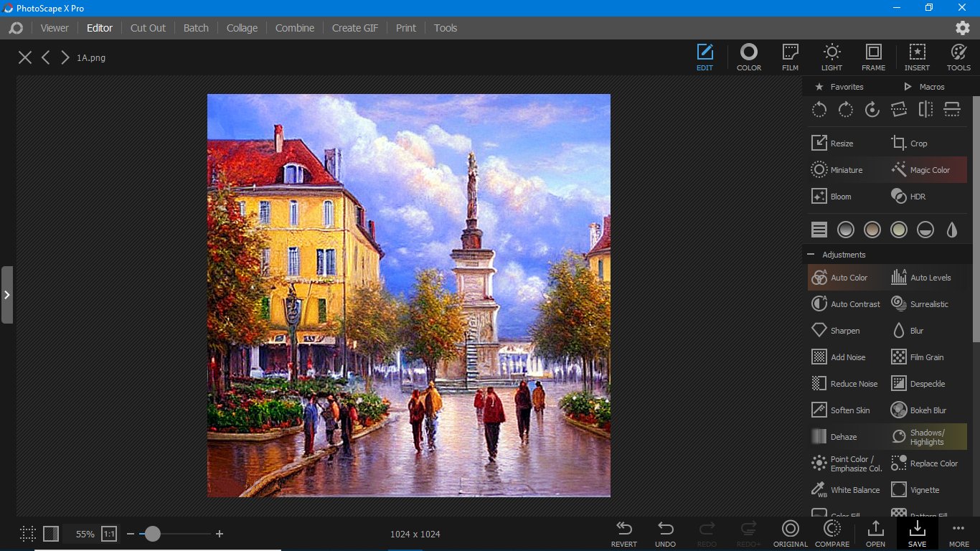Open the Create GIF tab
The height and width of the screenshot is (551, 980).
point(355,28)
